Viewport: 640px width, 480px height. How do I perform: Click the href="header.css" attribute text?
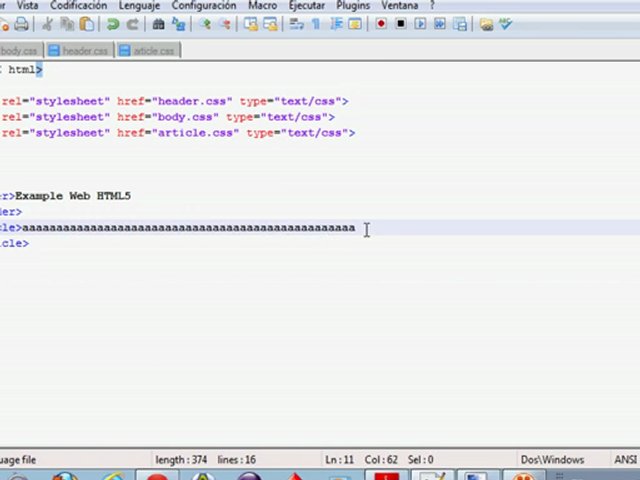tap(175, 101)
